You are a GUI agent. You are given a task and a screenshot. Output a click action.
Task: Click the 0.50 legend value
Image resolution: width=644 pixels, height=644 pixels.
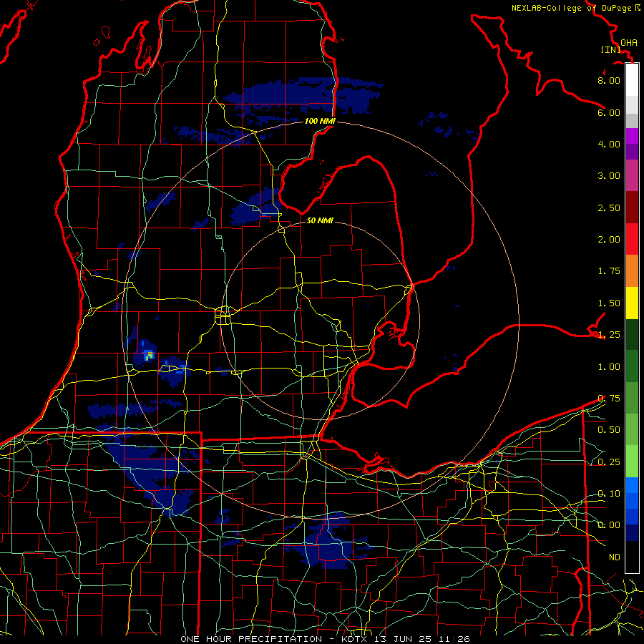coord(609,430)
